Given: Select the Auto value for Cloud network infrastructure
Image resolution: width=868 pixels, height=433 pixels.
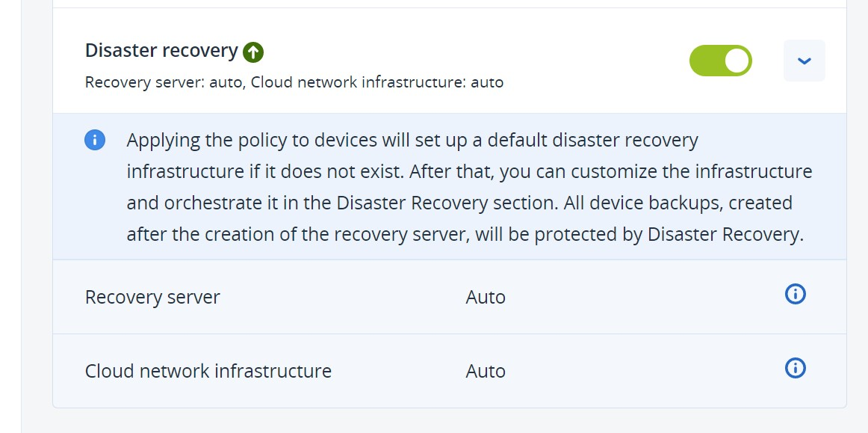Looking at the screenshot, I should click(486, 371).
